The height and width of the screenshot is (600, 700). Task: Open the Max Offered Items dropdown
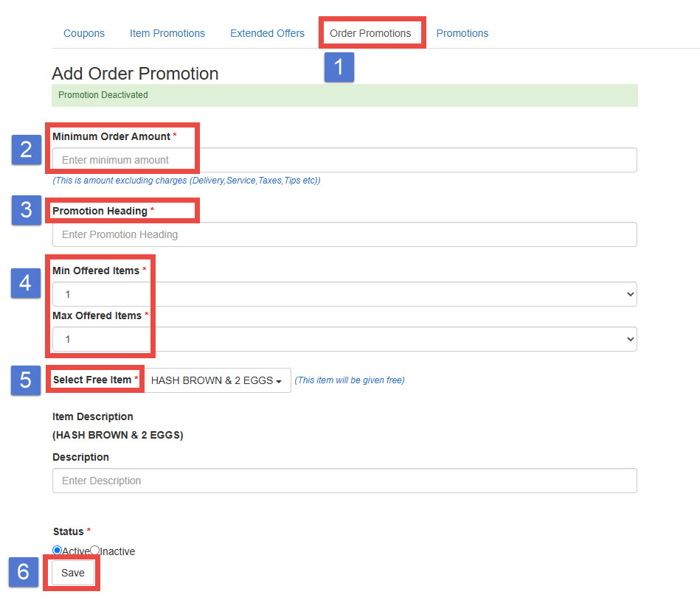pos(344,339)
